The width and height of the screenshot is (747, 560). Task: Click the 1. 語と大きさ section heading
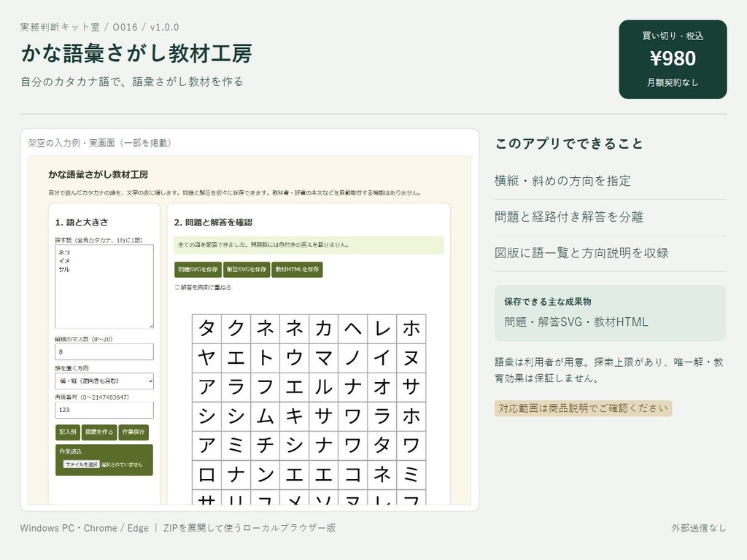coord(82,222)
